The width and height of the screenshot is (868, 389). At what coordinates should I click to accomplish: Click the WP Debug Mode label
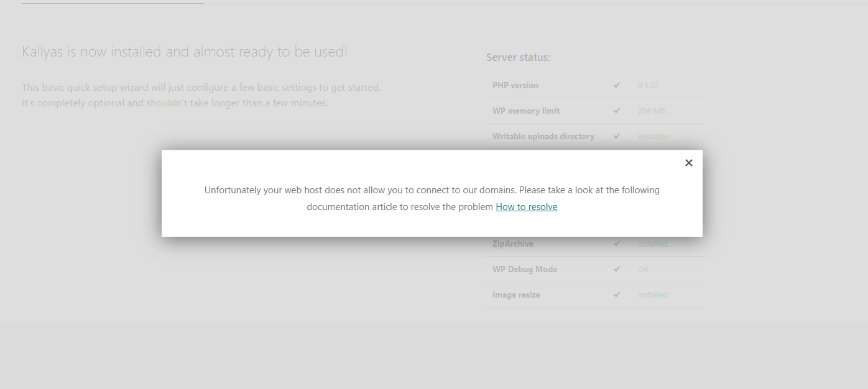(525, 269)
